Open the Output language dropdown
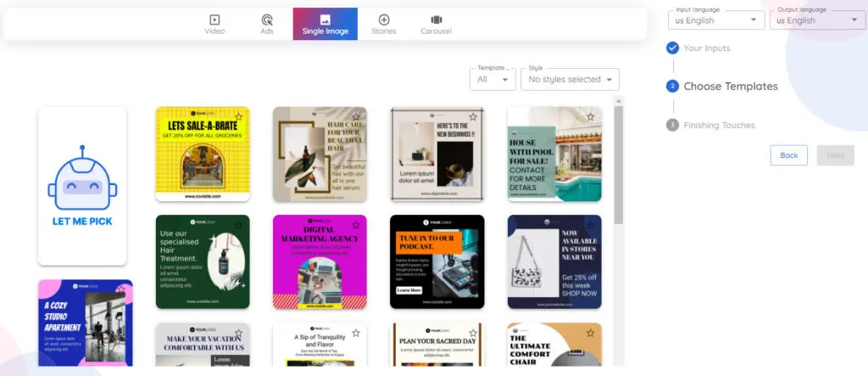The width and height of the screenshot is (868, 376). point(818,20)
